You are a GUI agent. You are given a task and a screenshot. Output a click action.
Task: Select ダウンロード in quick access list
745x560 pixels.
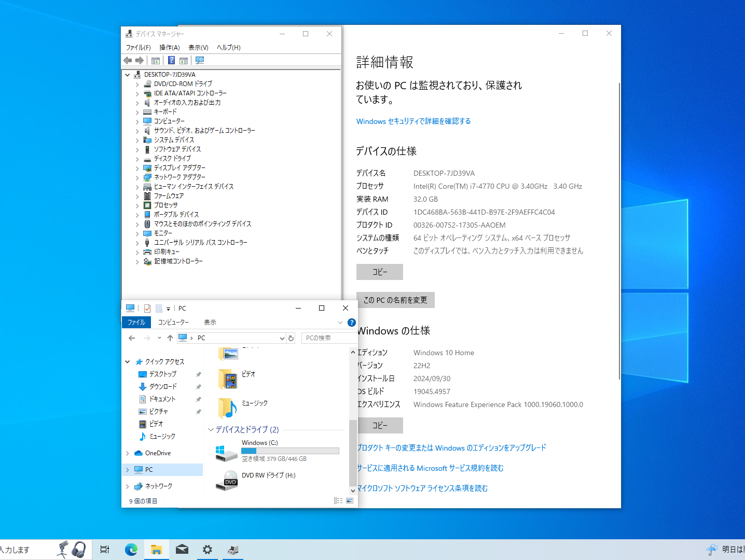163,387
